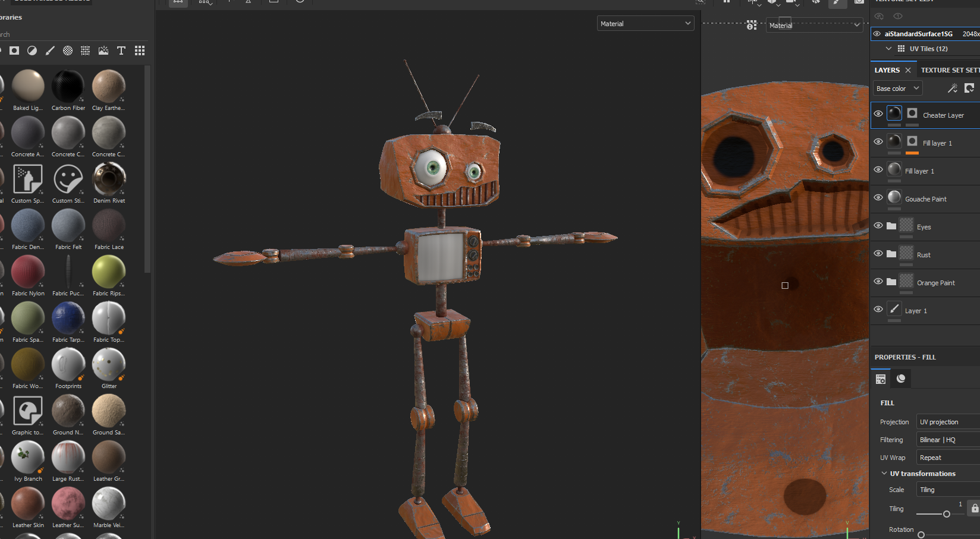Screen dimensions: 980x539
Task: Switch to the TEXTURE SET SETTINGS tab
Action: pos(950,70)
